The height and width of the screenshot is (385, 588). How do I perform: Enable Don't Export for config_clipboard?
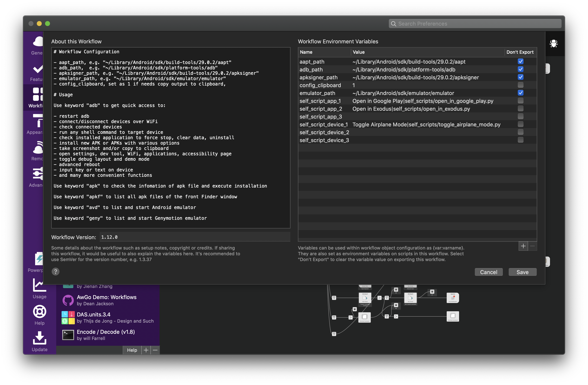tap(520, 85)
